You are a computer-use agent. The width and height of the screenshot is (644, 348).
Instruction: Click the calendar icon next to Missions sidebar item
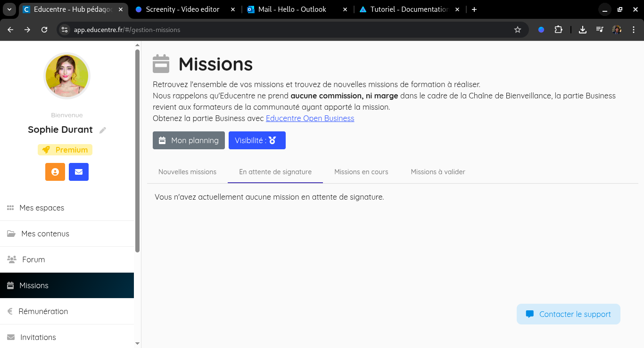click(10, 285)
